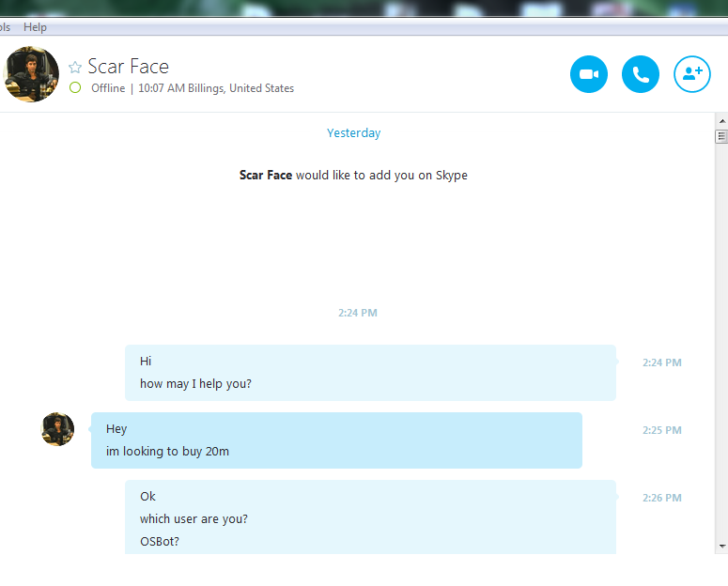Screen dimensions: 728x586
Task: Click the 10:07 AM Billings, United States text
Action: click(x=216, y=88)
